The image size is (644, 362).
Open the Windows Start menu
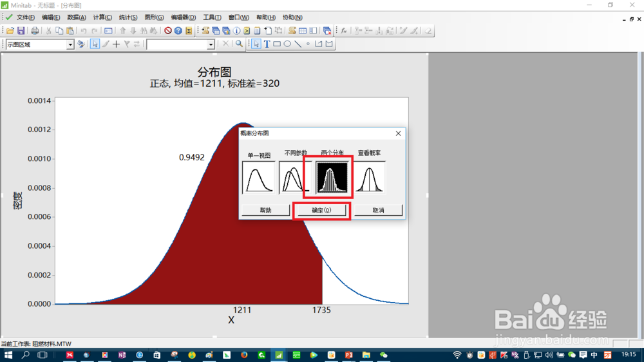click(x=8, y=355)
